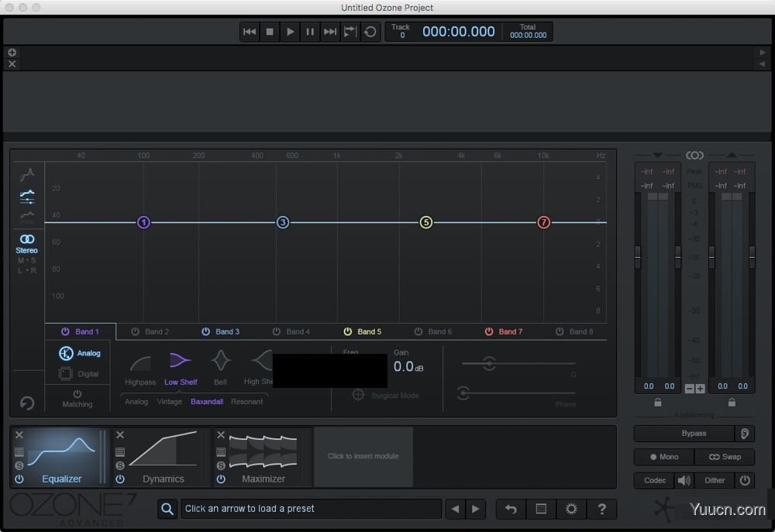Screen dimensions: 775x532
Task: Click the Surgical Mode crosshair icon
Action: tap(358, 395)
